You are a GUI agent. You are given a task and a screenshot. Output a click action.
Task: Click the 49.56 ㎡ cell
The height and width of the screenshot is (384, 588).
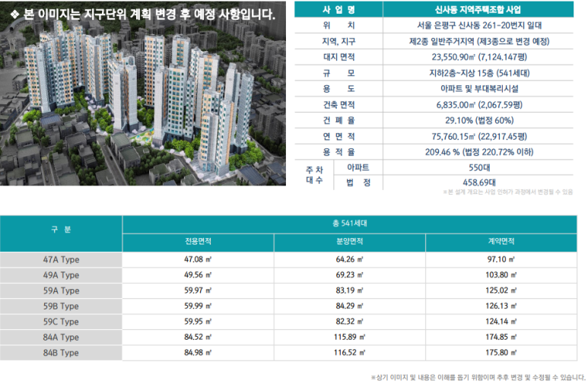[198, 275]
